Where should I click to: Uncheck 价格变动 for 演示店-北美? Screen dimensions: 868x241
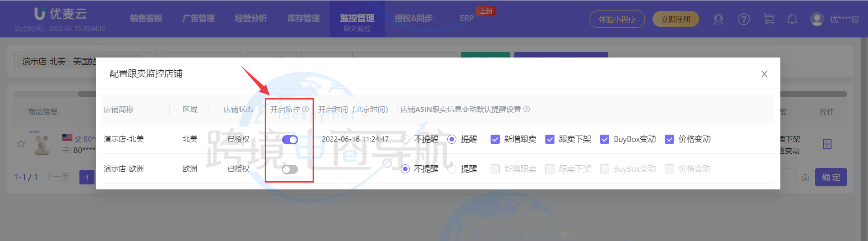pos(669,139)
